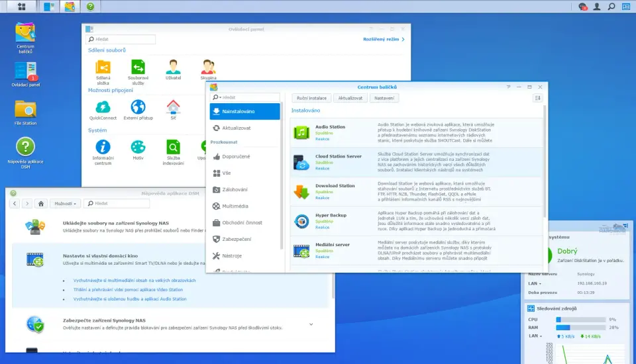Click the Sdílená složka icon
The image size is (636, 364).
(x=103, y=67)
